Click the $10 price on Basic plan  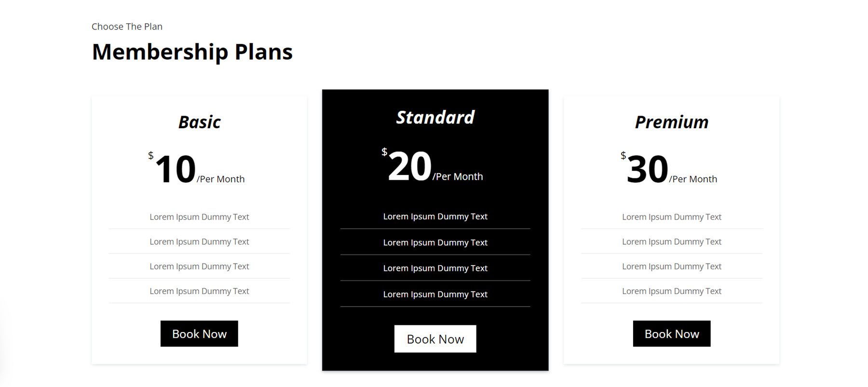coord(176,169)
